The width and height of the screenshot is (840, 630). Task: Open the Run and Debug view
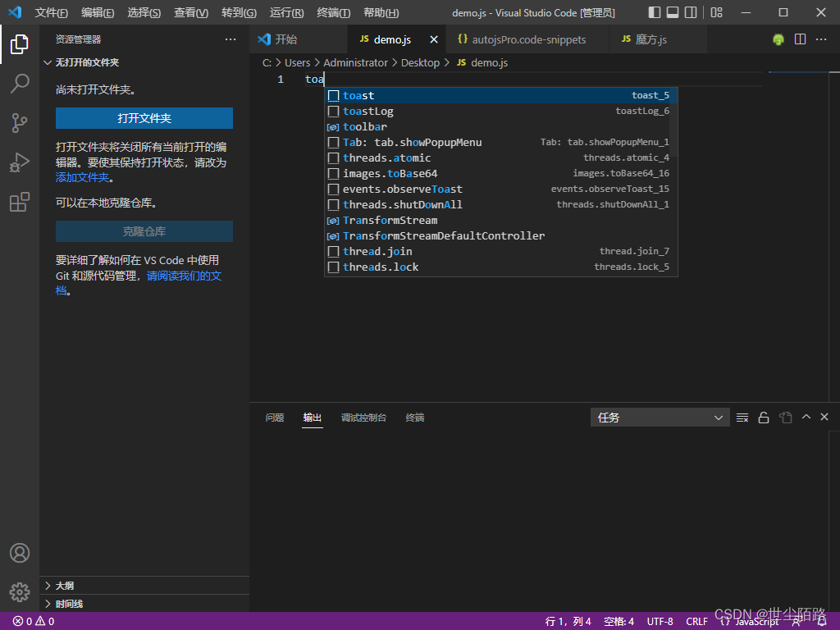pos(20,162)
